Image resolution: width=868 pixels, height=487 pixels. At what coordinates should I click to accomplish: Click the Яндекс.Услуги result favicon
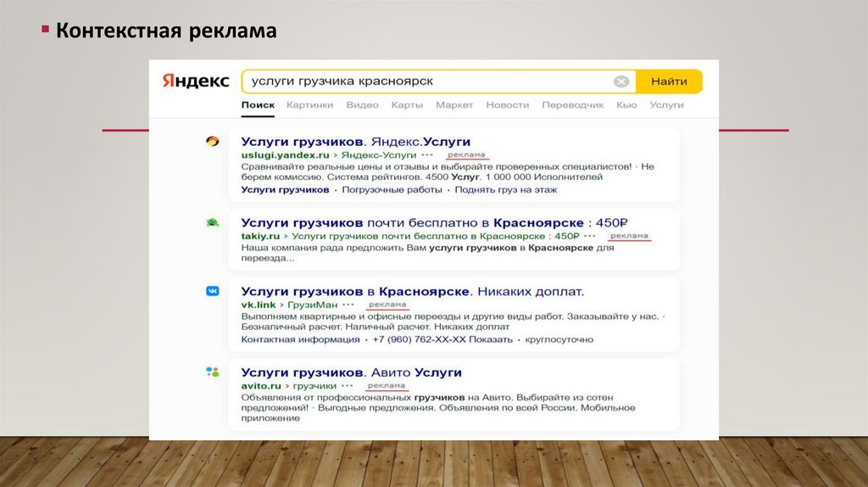[x=213, y=142]
